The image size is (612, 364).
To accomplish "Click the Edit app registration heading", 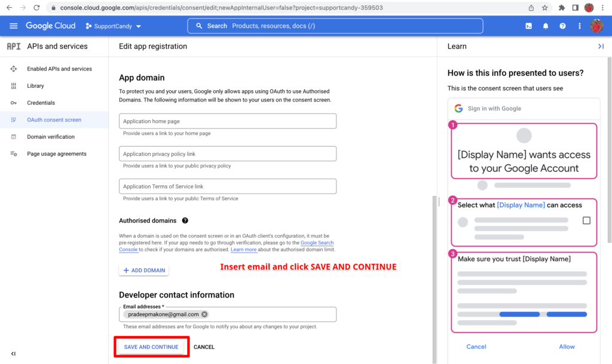I will (x=153, y=47).
